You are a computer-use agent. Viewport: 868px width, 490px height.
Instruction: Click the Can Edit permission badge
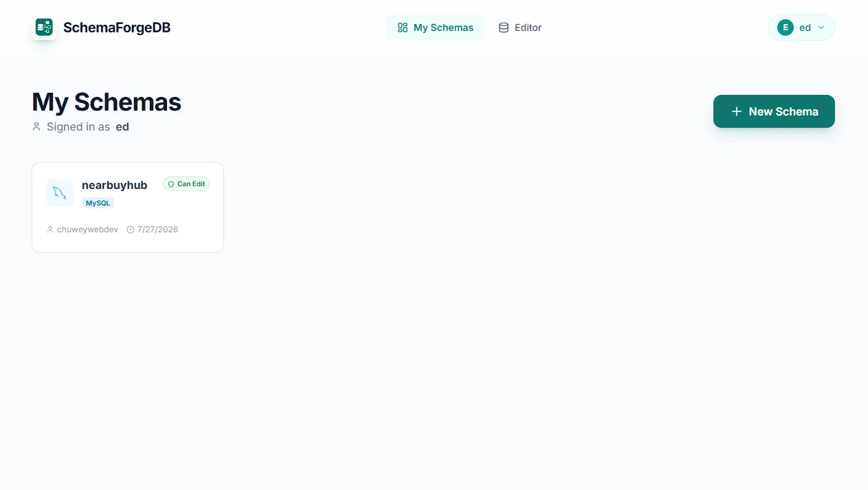coord(186,184)
